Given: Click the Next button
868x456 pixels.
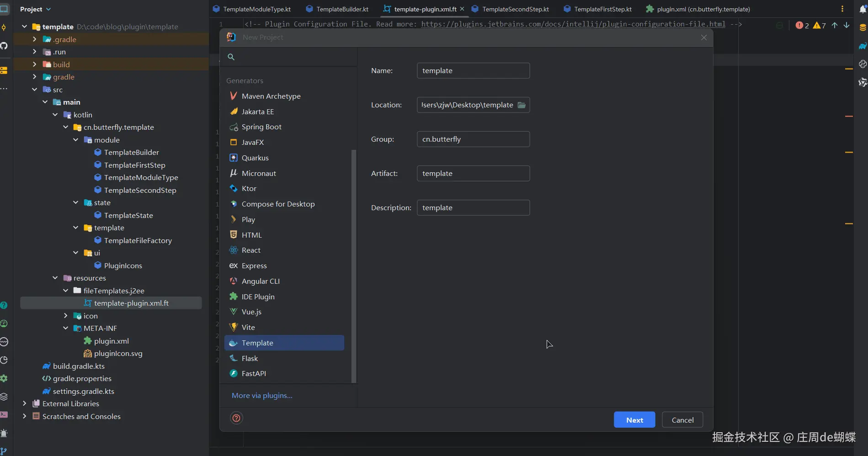Looking at the screenshot, I should coord(634,420).
